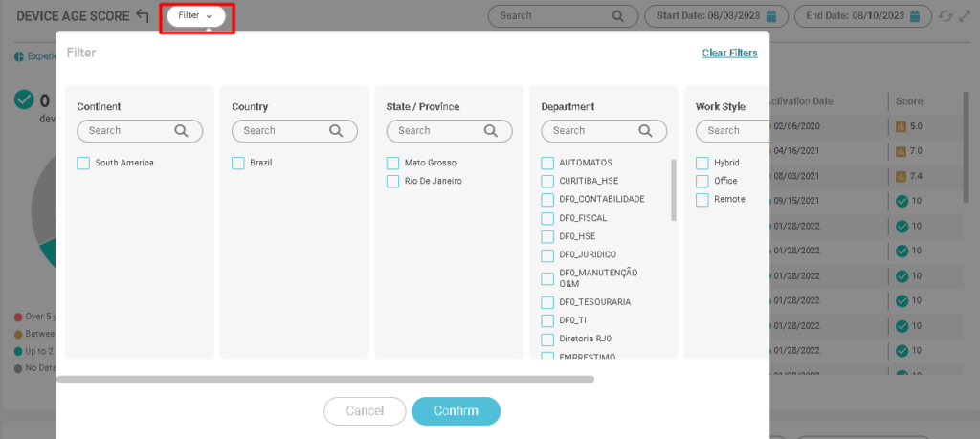Image resolution: width=980 pixels, height=439 pixels.
Task: Click the magnifier icon in top search bar
Action: (x=619, y=15)
